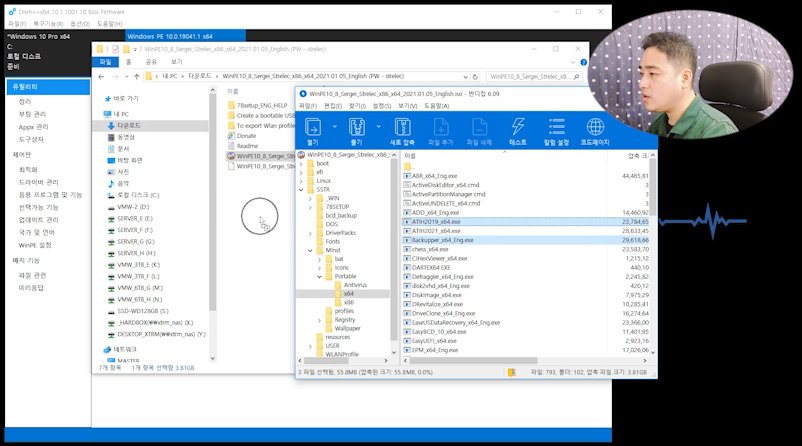
Task: Select Dism++ Toolbox (도구상자) item
Action: (x=31, y=139)
